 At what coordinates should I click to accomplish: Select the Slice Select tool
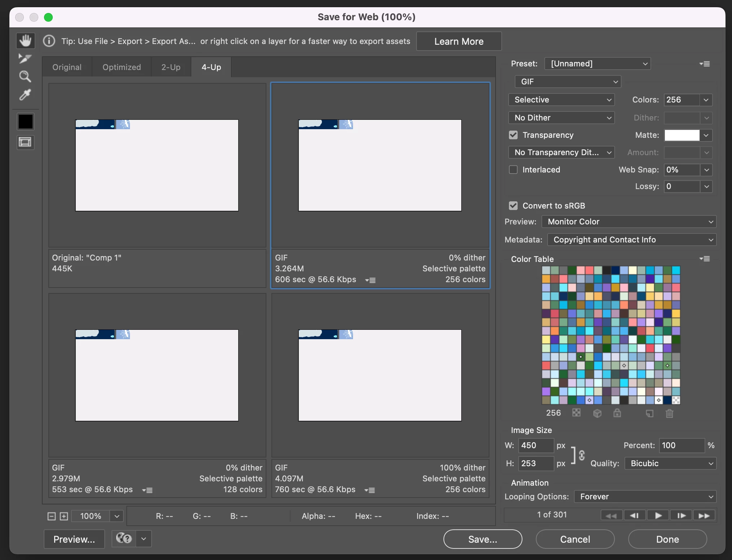pyautogui.click(x=25, y=58)
